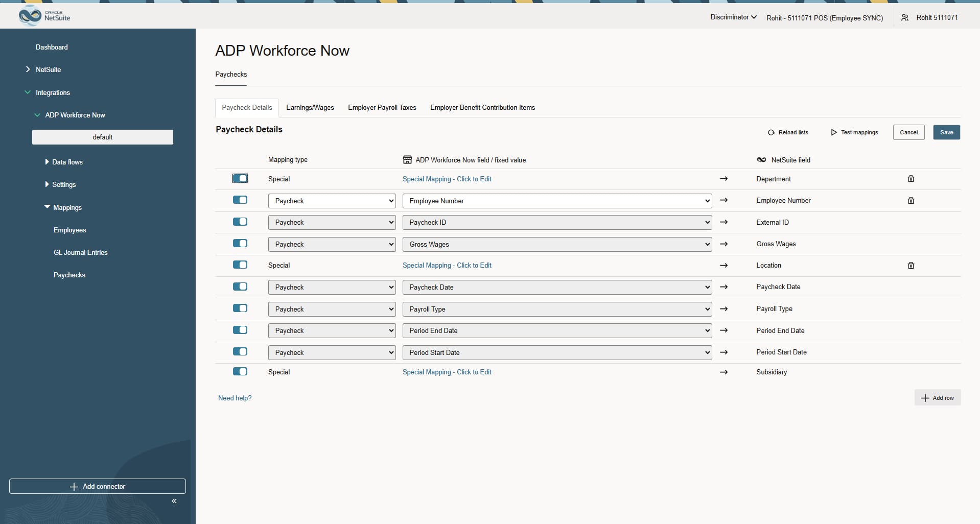This screenshot has height=524, width=980.
Task: Edit the Location special mapping link
Action: (447, 266)
